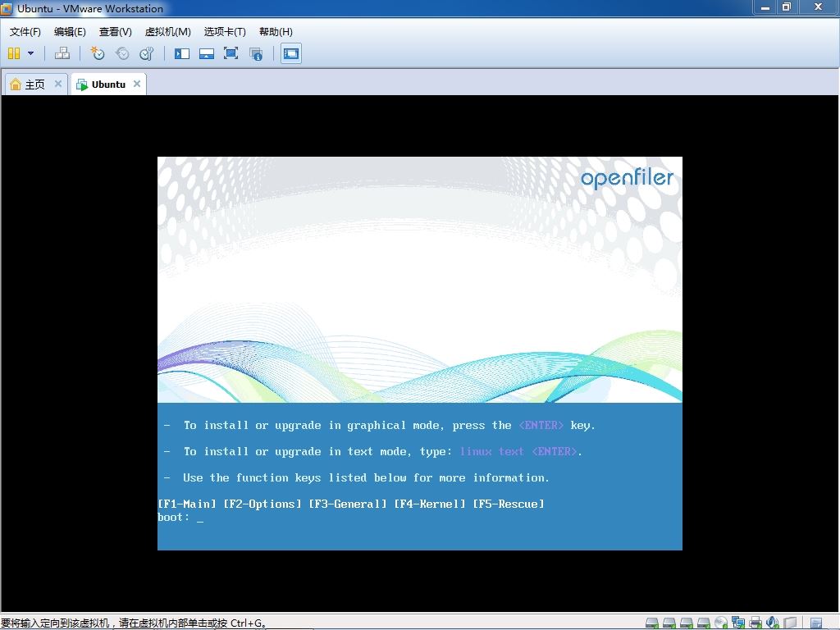Click the [F5-Rescue] text in the VM
Image resolution: width=840 pixels, height=630 pixels.
coord(509,504)
